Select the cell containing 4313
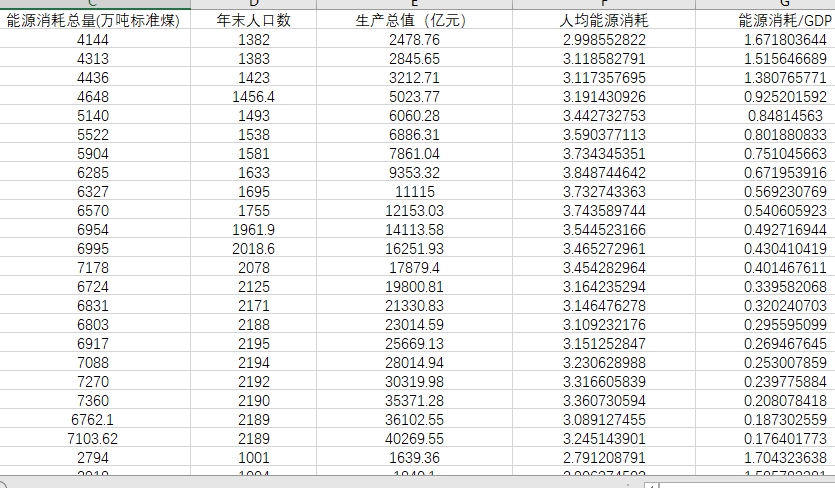 coord(93,59)
